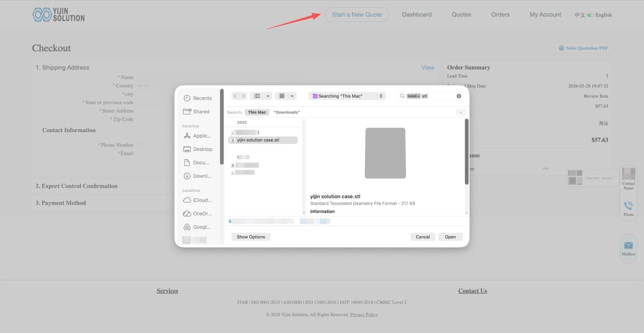Select This Mac search scope
644x333 pixels.
click(x=257, y=112)
